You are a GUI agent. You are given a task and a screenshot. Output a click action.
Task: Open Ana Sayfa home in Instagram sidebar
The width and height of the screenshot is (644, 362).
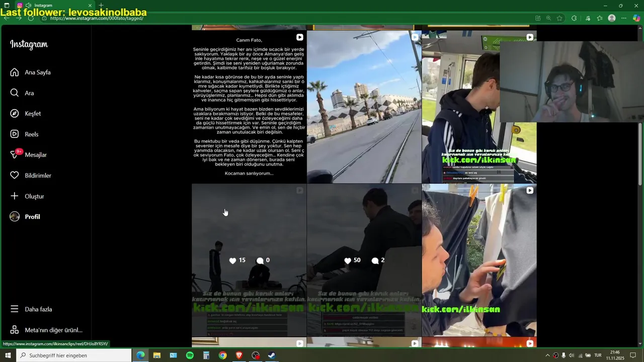(30, 72)
